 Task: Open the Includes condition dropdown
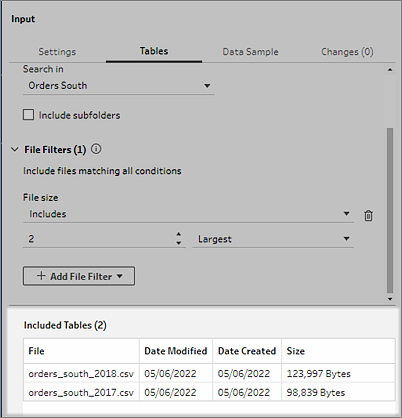click(188, 214)
